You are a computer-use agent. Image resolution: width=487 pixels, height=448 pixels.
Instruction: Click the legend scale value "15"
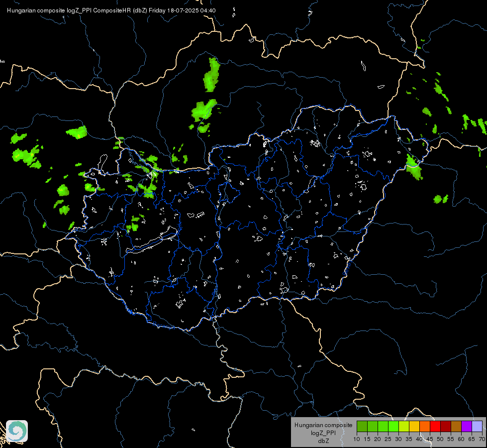[x=367, y=439]
